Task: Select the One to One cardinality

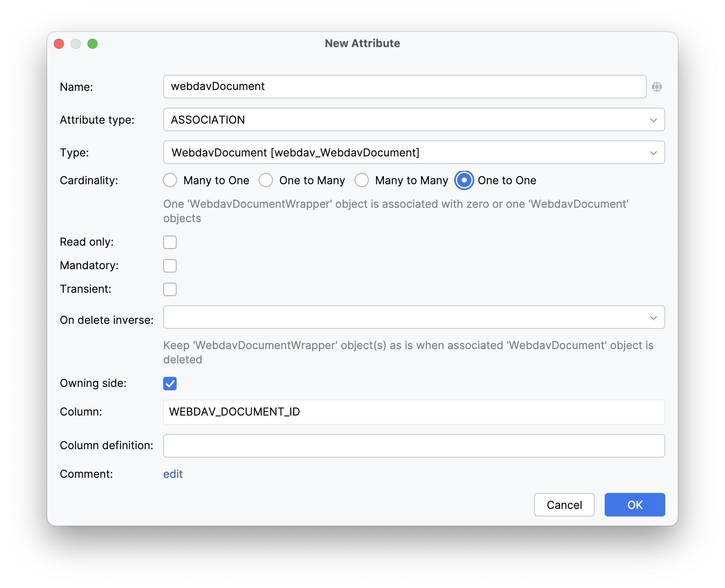Action: pyautogui.click(x=464, y=180)
